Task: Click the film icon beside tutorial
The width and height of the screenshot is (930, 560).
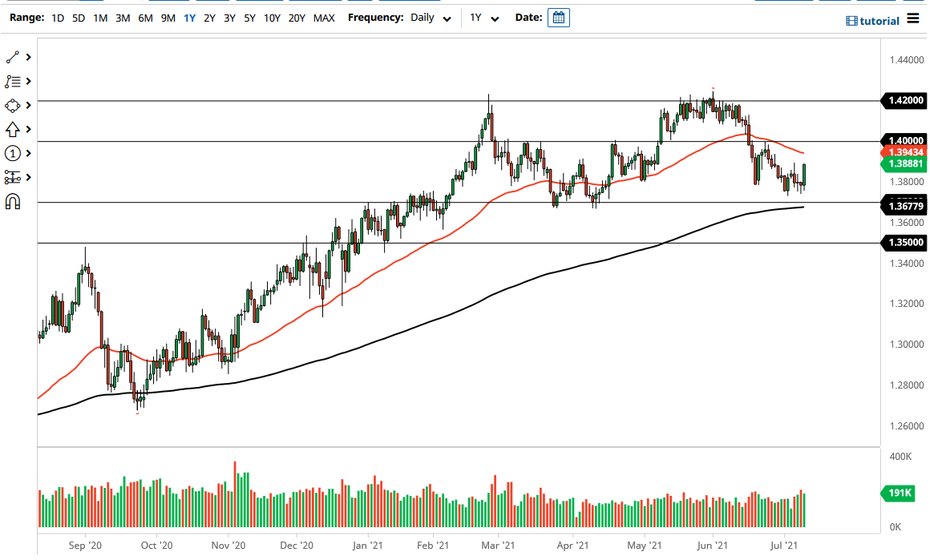Action: pyautogui.click(x=852, y=21)
